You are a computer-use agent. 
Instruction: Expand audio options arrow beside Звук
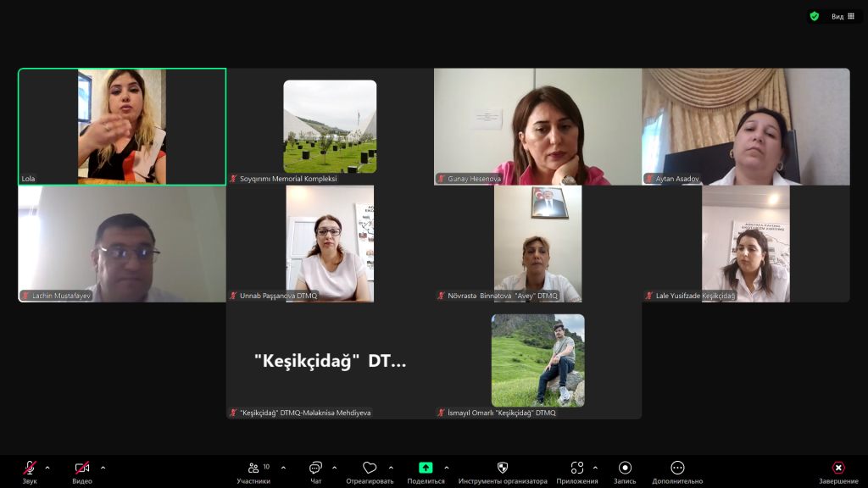coord(47,468)
